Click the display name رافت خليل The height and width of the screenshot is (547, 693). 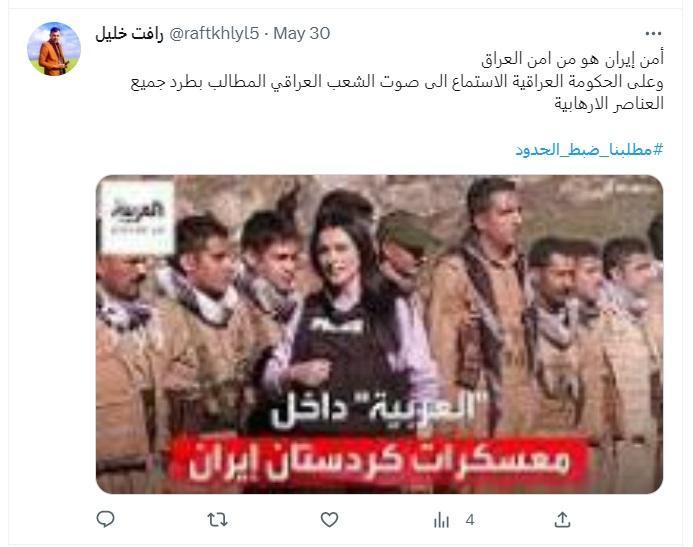(129, 34)
